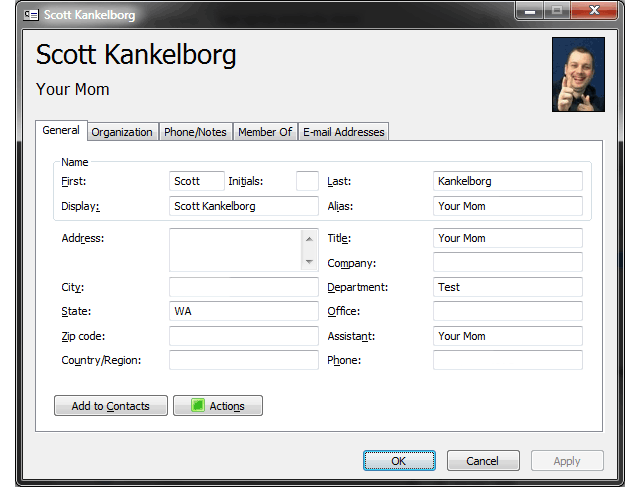Switch to the Organization tab
640x487 pixels.
click(122, 132)
